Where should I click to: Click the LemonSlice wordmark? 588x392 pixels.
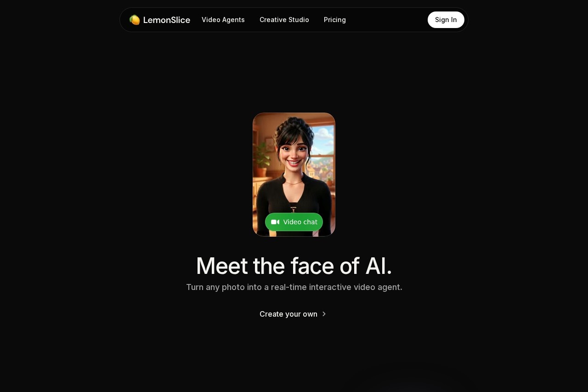click(x=167, y=20)
